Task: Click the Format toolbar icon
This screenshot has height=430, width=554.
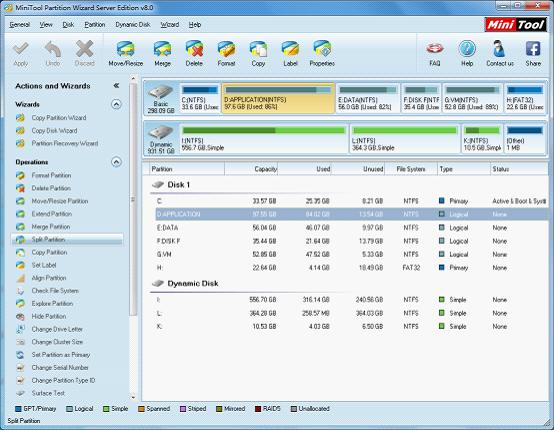Action: [x=226, y=53]
